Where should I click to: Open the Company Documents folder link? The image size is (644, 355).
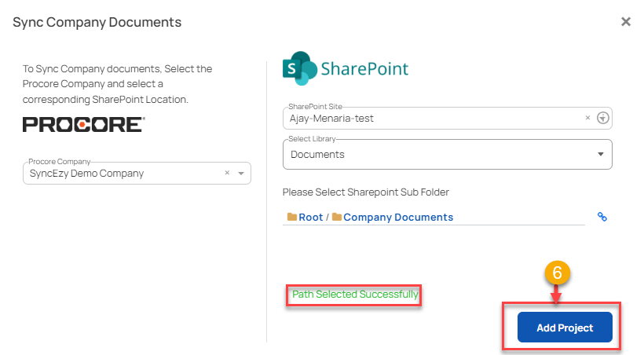[398, 218]
